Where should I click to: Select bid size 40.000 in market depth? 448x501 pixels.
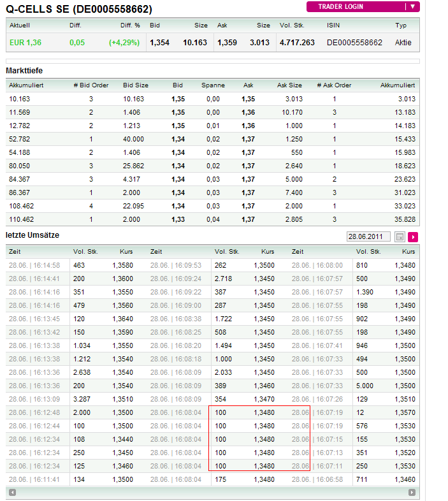134,139
